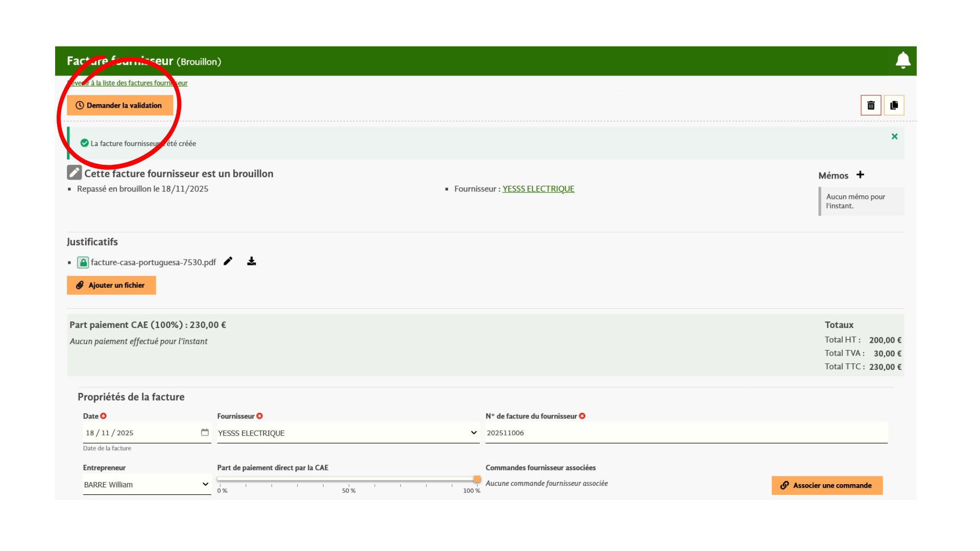Expand the Entrepreneur dropdown BARRE William
The width and height of the screenshot is (980, 551).
tap(147, 484)
